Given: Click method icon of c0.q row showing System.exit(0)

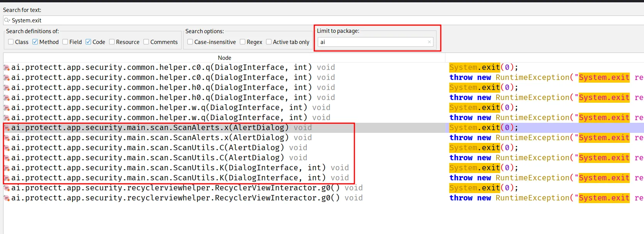Looking at the screenshot, I should [x=7, y=68].
